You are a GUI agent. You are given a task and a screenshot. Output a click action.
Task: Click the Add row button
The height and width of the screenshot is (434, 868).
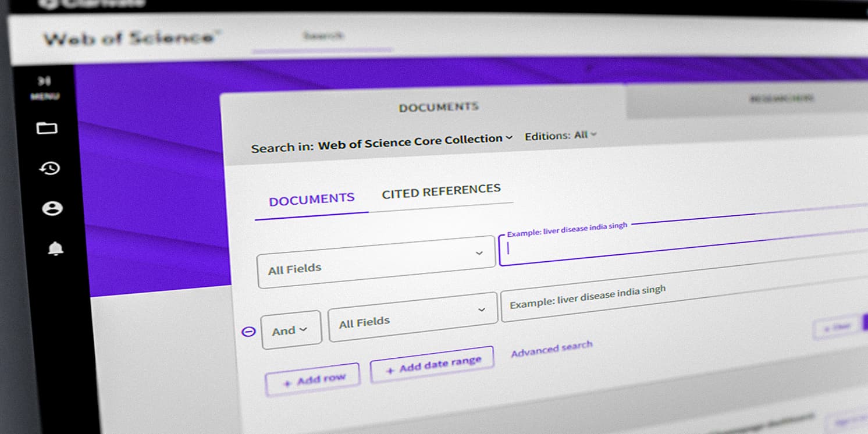312,381
